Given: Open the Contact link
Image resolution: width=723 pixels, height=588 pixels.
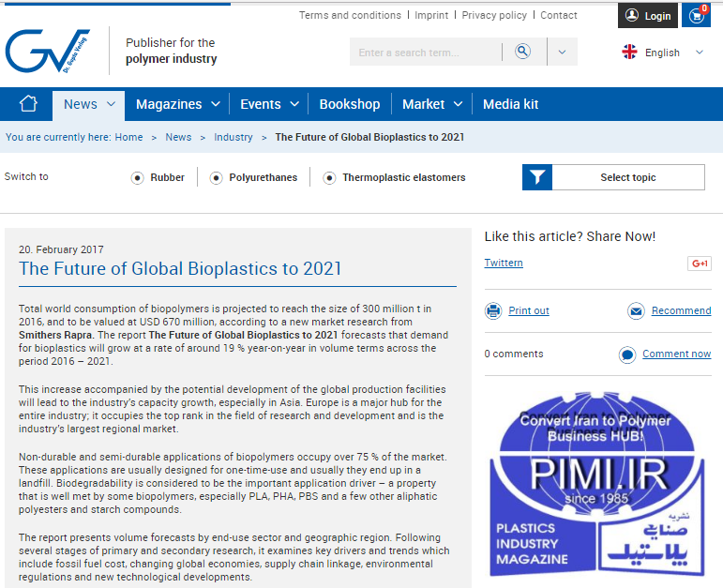Looking at the screenshot, I should (x=558, y=15).
